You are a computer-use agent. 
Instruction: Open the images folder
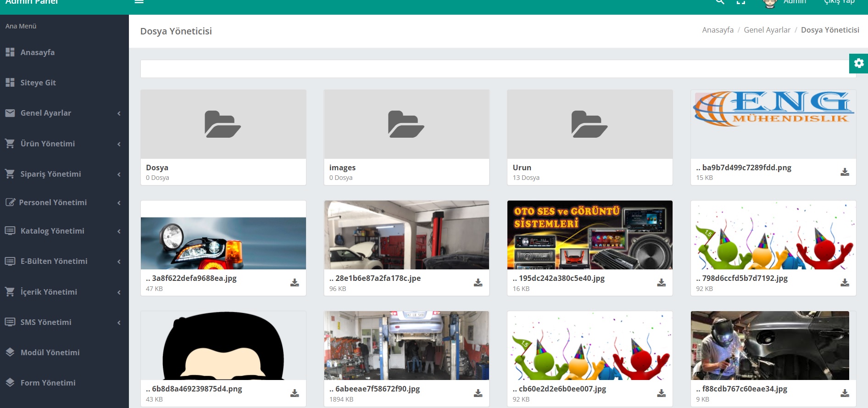(x=406, y=124)
